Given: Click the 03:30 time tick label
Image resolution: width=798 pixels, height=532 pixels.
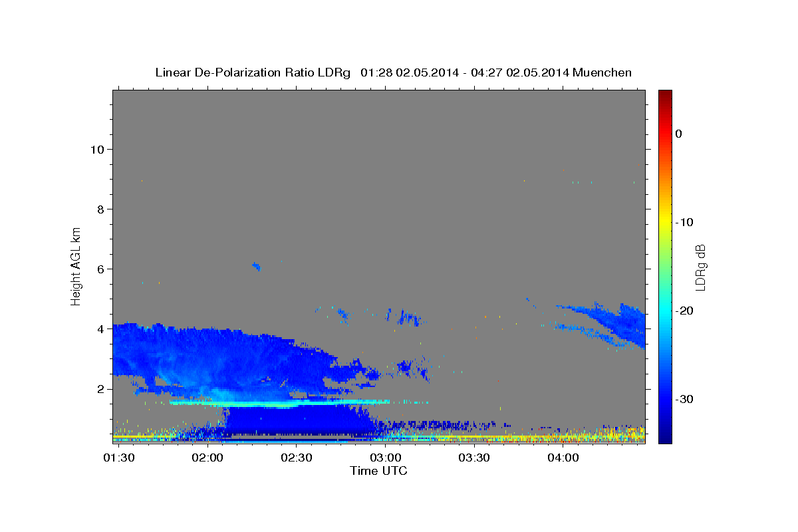Looking at the screenshot, I should [x=474, y=458].
